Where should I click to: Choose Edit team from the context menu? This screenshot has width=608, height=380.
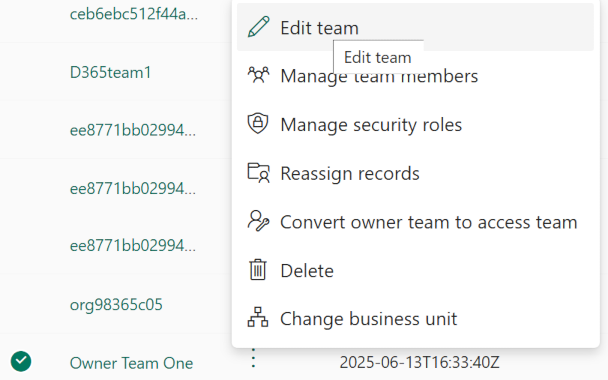(x=415, y=27)
